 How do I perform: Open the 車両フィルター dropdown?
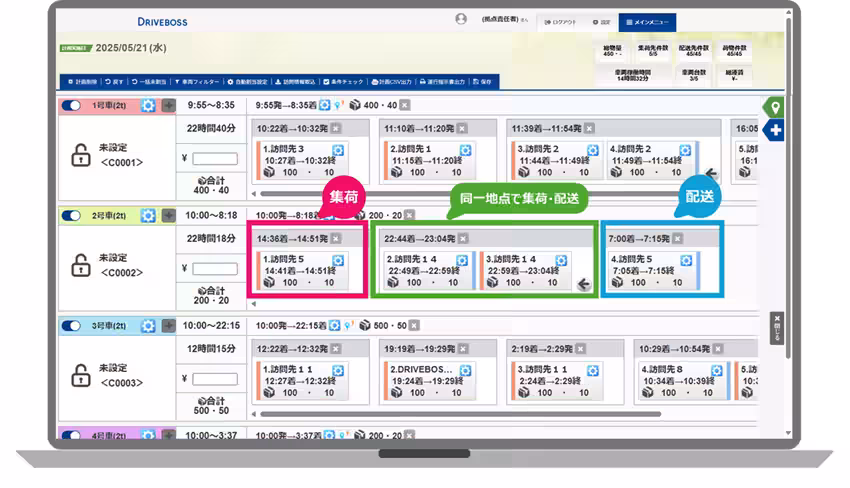pyautogui.click(x=198, y=82)
